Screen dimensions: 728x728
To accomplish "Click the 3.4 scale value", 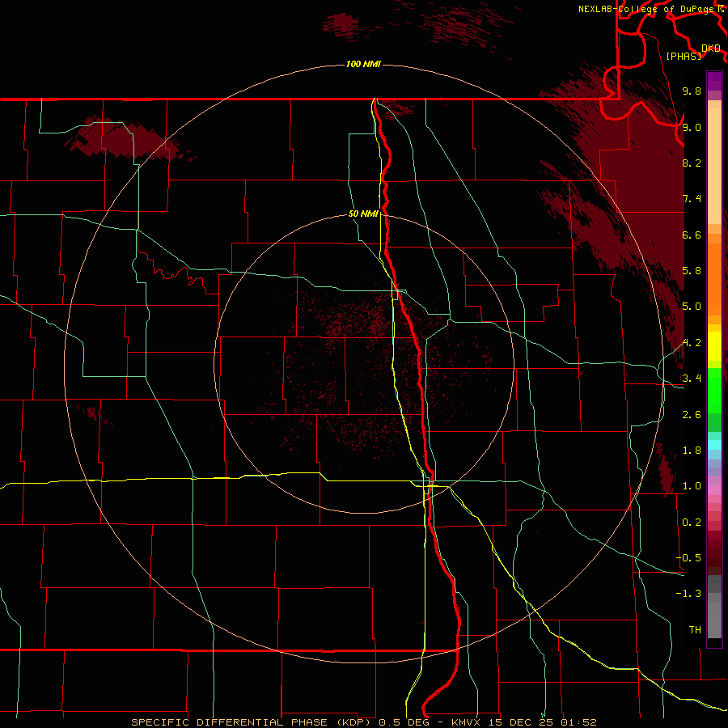I will pyautogui.click(x=692, y=379).
